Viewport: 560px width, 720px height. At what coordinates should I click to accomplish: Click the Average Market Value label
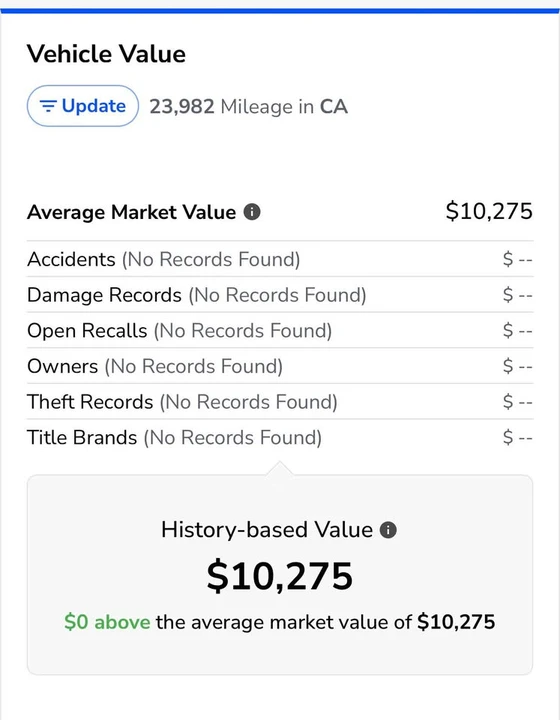point(131,213)
